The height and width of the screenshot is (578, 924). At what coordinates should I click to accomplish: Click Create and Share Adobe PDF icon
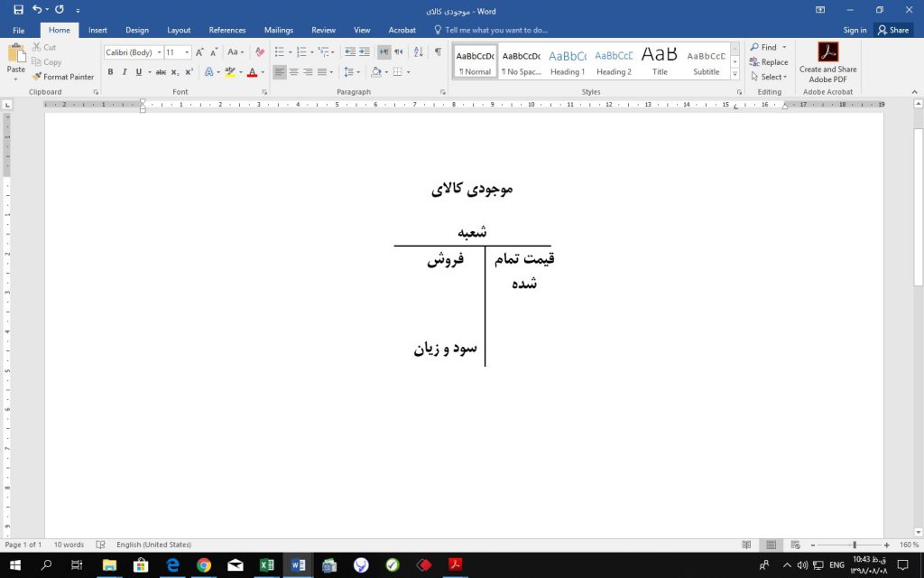827,61
